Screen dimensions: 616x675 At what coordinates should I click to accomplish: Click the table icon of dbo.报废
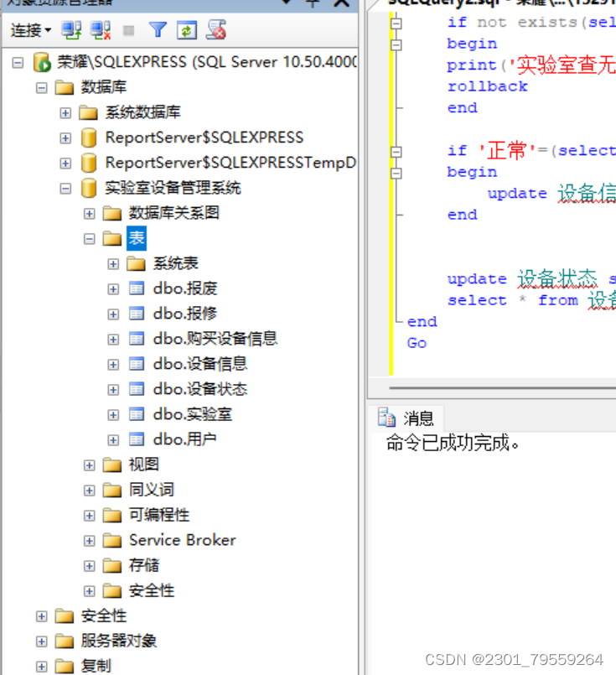[x=137, y=288]
